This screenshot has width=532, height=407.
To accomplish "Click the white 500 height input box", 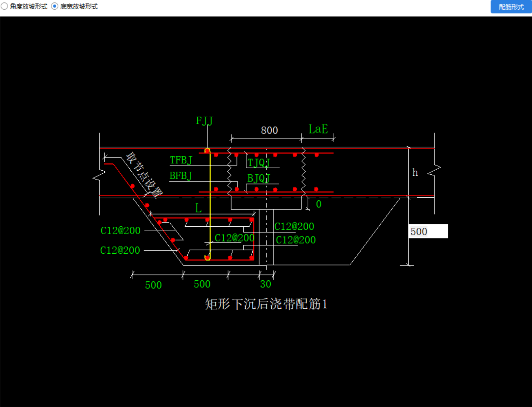I will 428,231.
